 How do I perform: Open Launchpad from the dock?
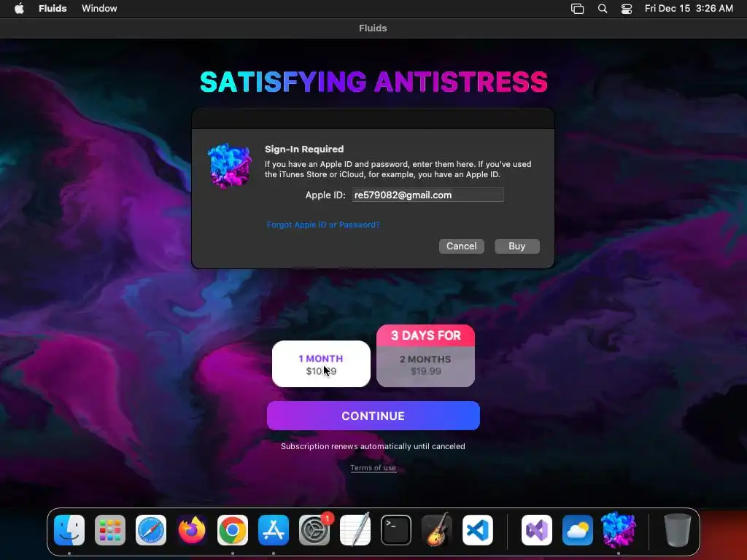coord(110,530)
